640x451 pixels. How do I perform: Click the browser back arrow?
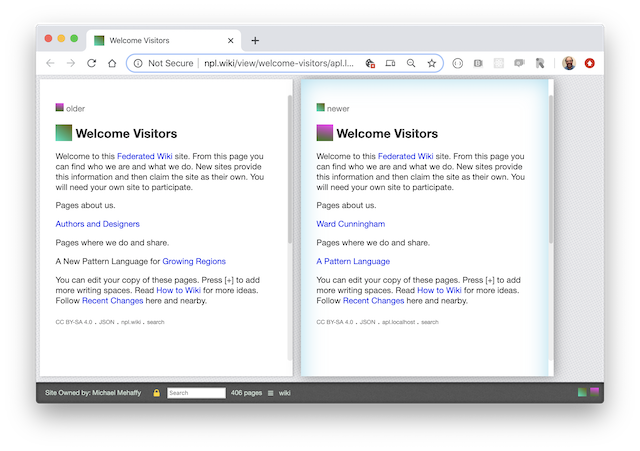tap(50, 63)
